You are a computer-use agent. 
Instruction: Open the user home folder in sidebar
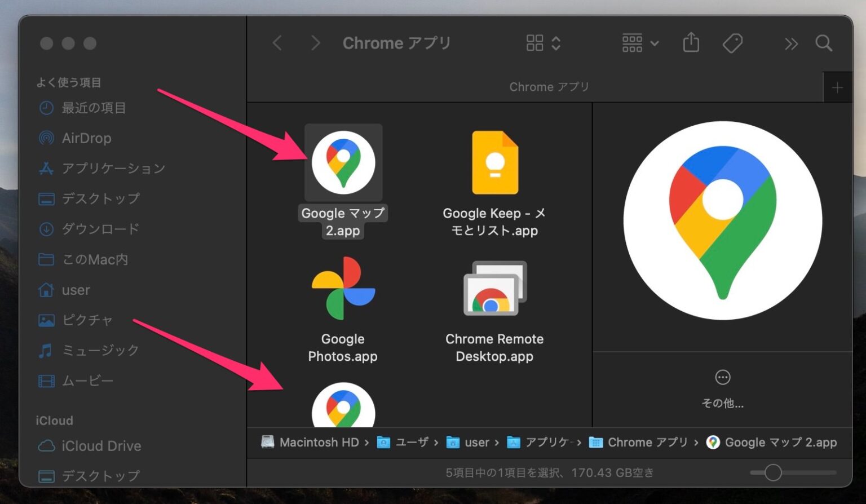(x=76, y=290)
